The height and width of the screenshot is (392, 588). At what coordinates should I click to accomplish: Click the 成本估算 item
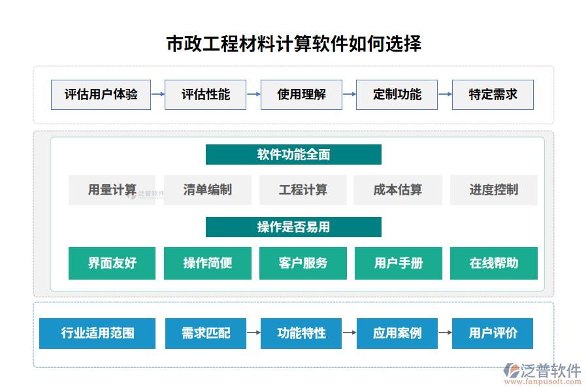coord(399,190)
